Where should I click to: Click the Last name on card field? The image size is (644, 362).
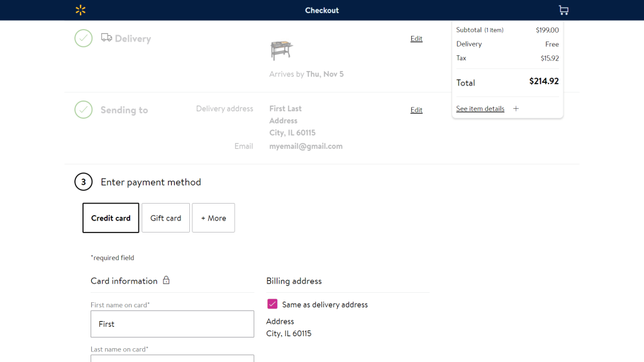172,358
